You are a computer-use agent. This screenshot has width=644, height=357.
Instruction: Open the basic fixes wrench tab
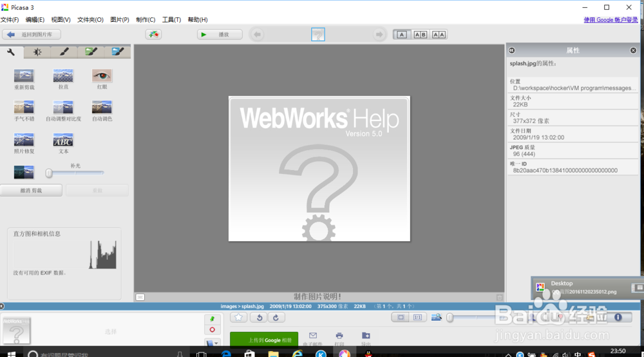pos(11,52)
